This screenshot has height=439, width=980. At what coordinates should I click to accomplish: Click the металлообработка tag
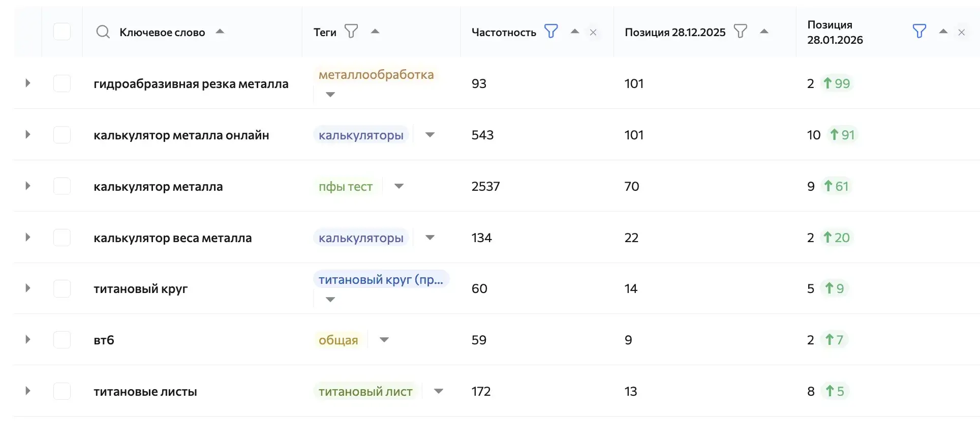pyautogui.click(x=376, y=75)
